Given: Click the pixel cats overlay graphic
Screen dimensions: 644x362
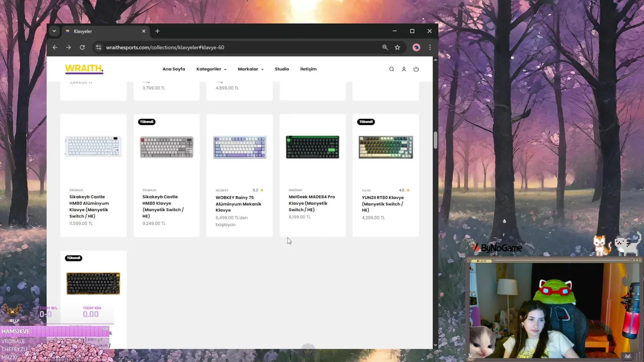Looking at the screenshot, I should 617,244.
